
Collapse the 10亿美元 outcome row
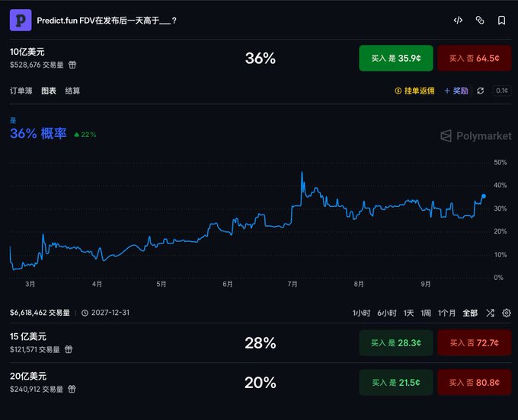pyautogui.click(x=261, y=58)
